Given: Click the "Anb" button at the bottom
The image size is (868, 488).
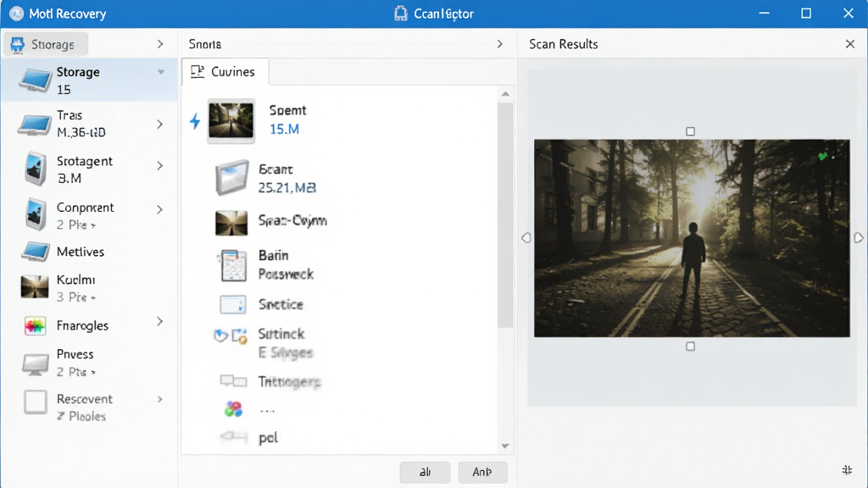Looking at the screenshot, I should click(x=482, y=472).
